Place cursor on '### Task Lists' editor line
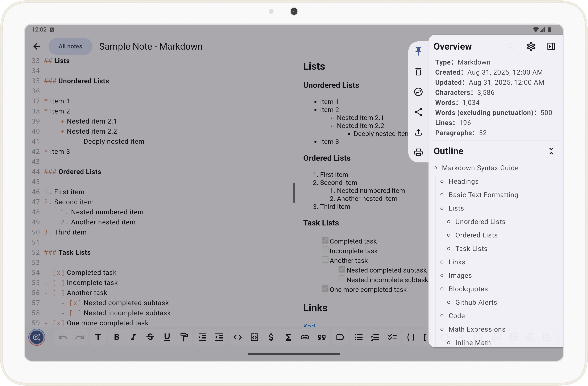 click(67, 252)
